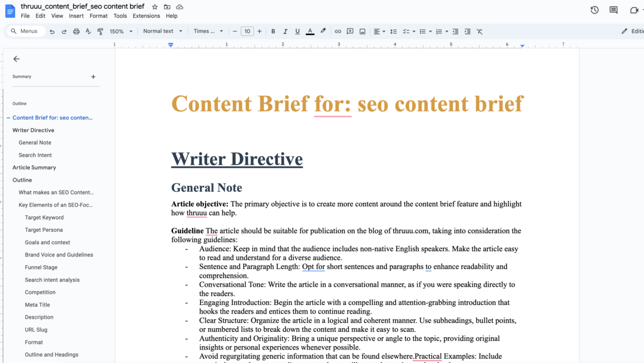Open the text color picker

pyautogui.click(x=310, y=31)
